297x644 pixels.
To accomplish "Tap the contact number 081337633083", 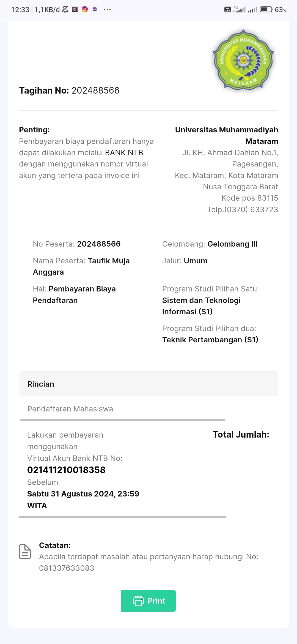I will pyautogui.click(x=67, y=568).
